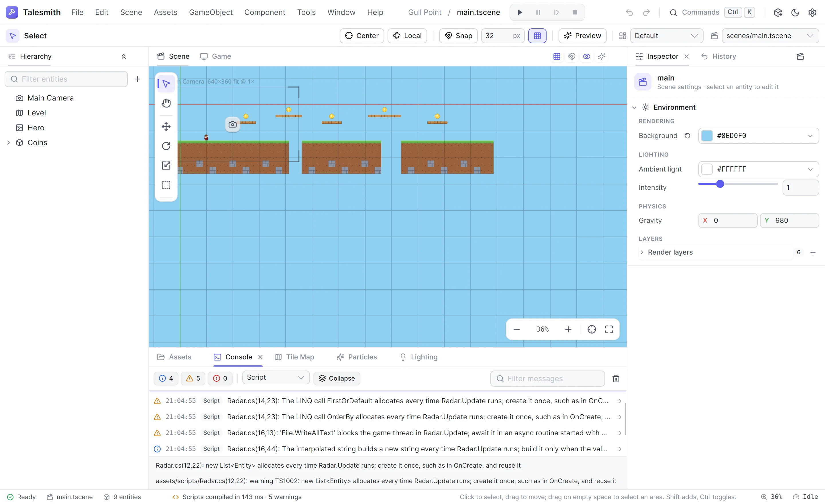Open the Script source filter dropdown
Image resolution: width=825 pixels, height=504 pixels.
click(276, 377)
